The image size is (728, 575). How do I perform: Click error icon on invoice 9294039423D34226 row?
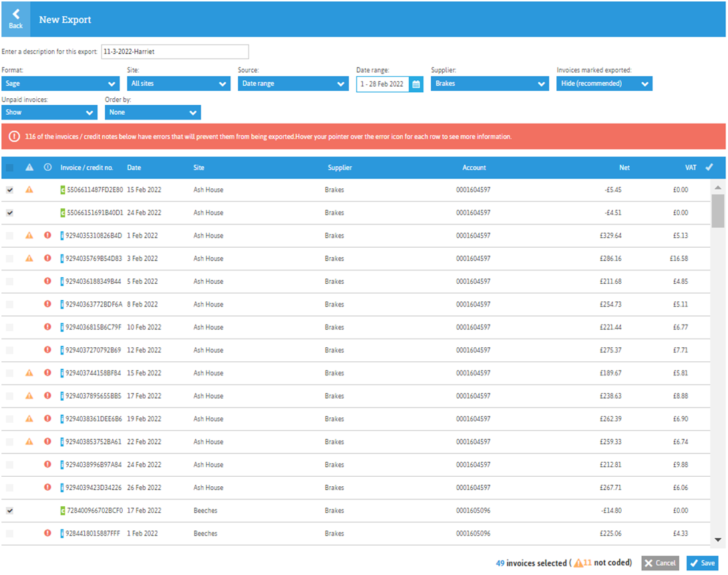click(x=47, y=488)
